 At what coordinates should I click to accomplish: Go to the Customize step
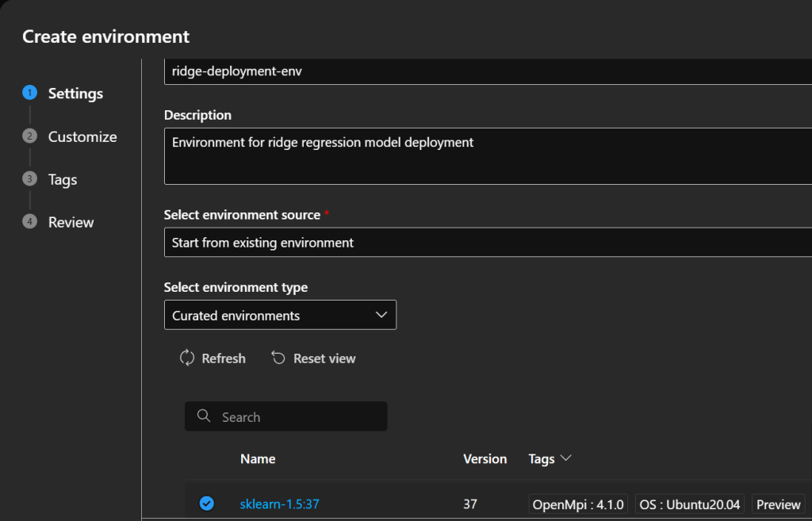82,136
